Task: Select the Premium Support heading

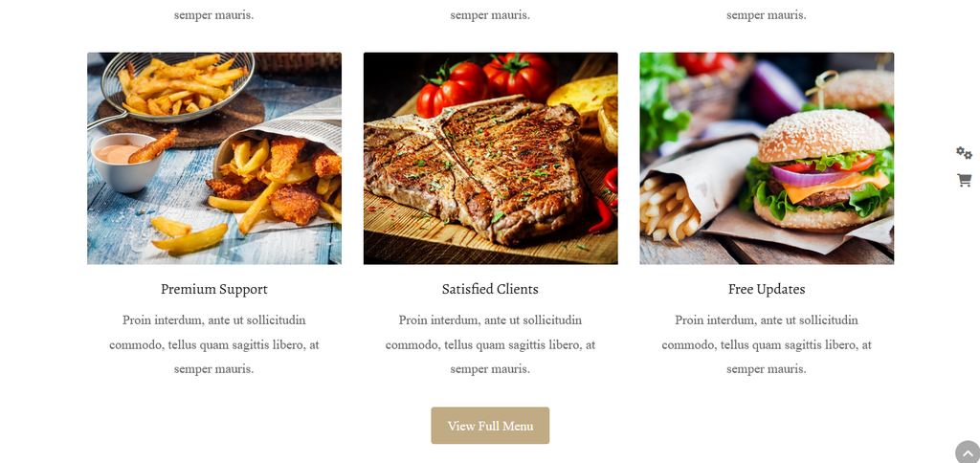Action: click(214, 289)
